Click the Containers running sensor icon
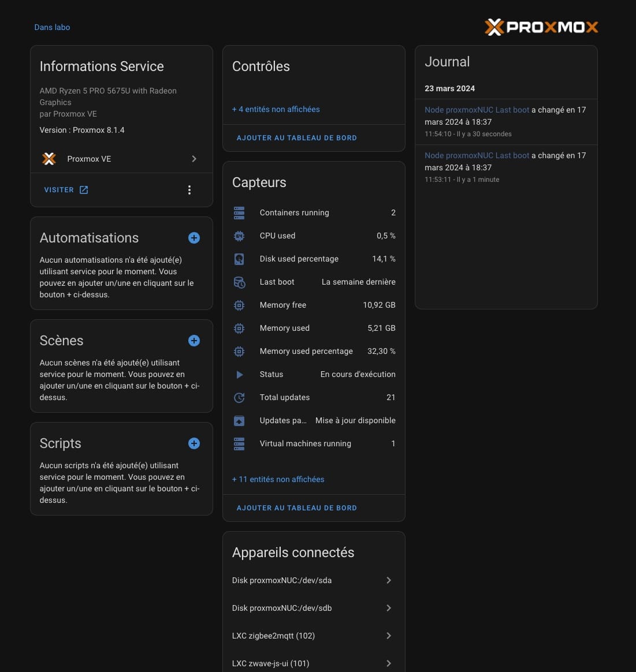This screenshot has width=636, height=672. pyautogui.click(x=239, y=213)
